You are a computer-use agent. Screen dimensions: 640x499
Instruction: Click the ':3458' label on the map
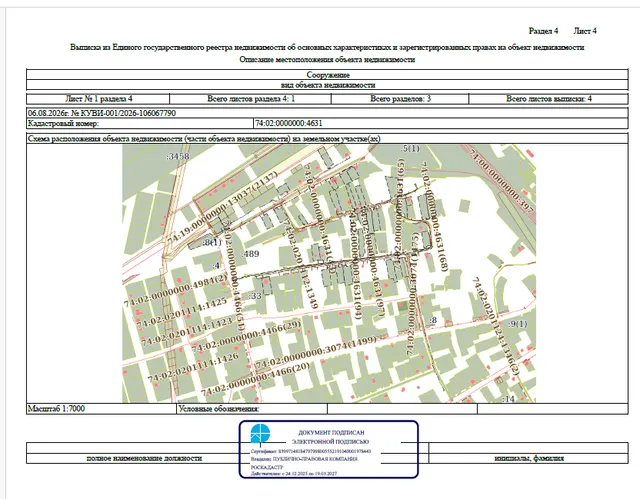coord(178,156)
